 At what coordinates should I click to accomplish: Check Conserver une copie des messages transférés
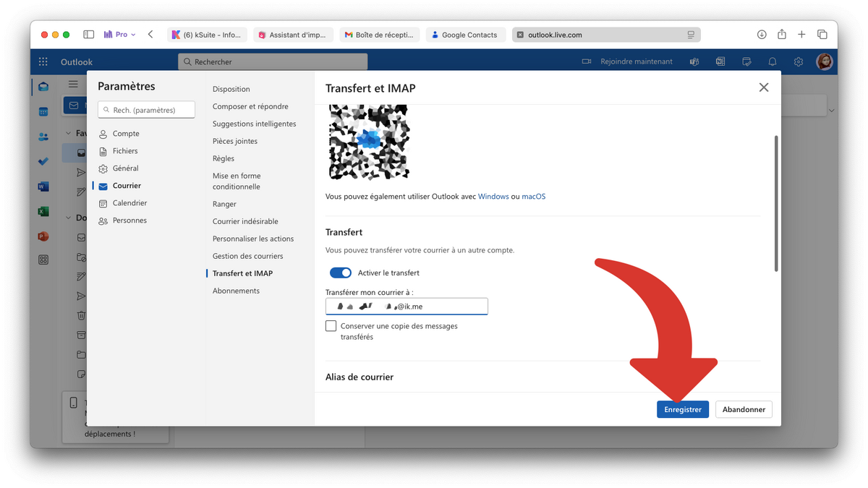point(331,326)
